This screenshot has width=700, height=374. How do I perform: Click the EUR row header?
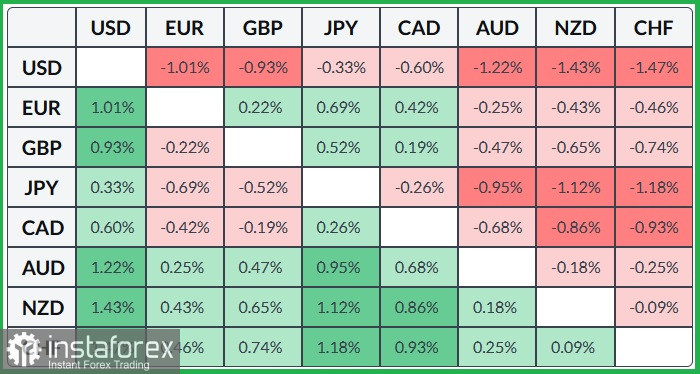42,108
